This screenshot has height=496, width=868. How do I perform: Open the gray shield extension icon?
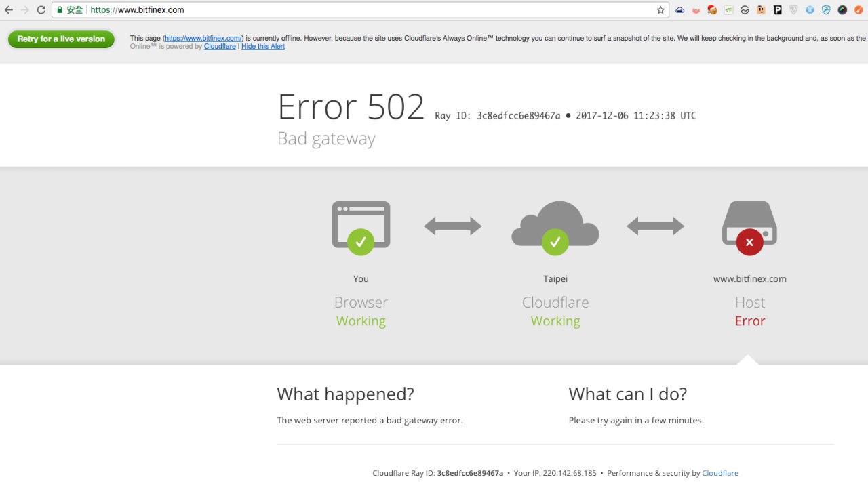pos(793,10)
